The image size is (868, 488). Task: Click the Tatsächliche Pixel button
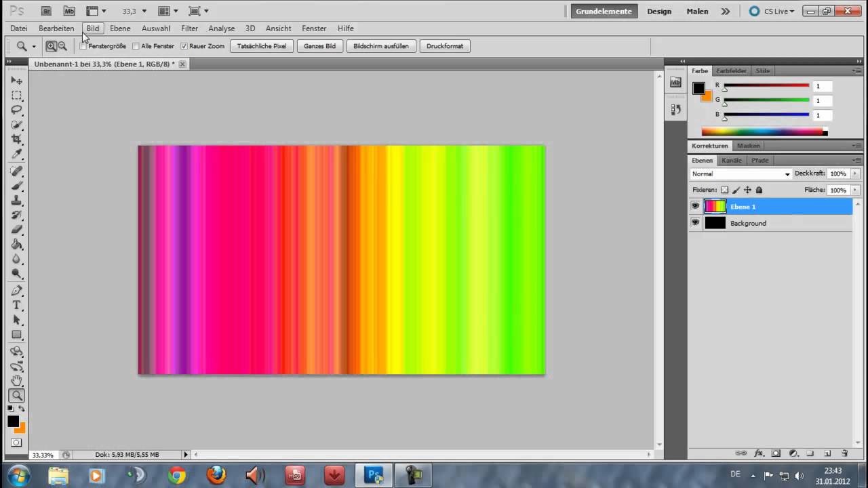262,46
